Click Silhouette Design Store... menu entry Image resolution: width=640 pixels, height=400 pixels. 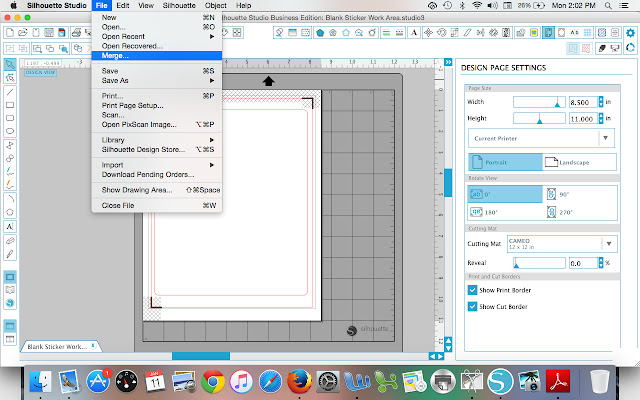click(x=157, y=149)
